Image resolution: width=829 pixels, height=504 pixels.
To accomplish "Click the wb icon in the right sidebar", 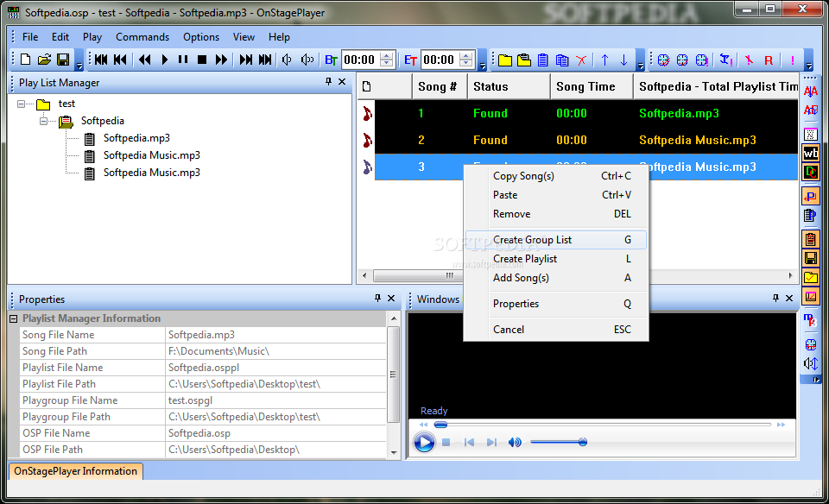I will click(811, 154).
